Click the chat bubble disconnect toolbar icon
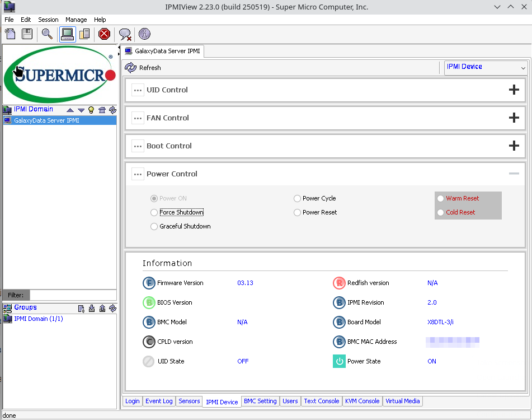The height and width of the screenshot is (420, 532). pos(125,34)
